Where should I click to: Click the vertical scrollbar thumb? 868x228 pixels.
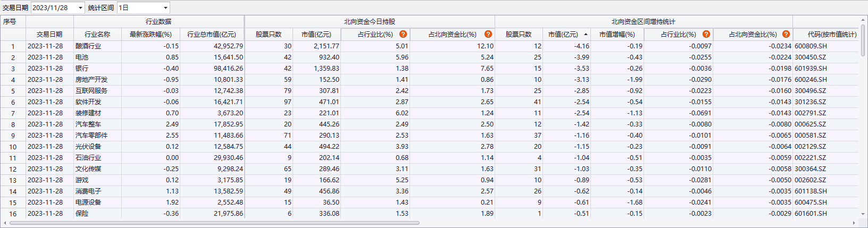(x=863, y=40)
